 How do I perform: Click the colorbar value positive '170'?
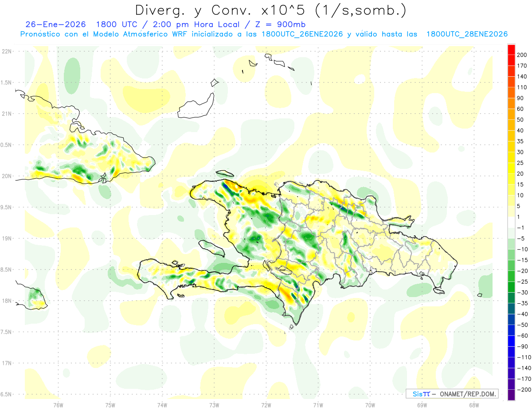pyautogui.click(x=522, y=66)
